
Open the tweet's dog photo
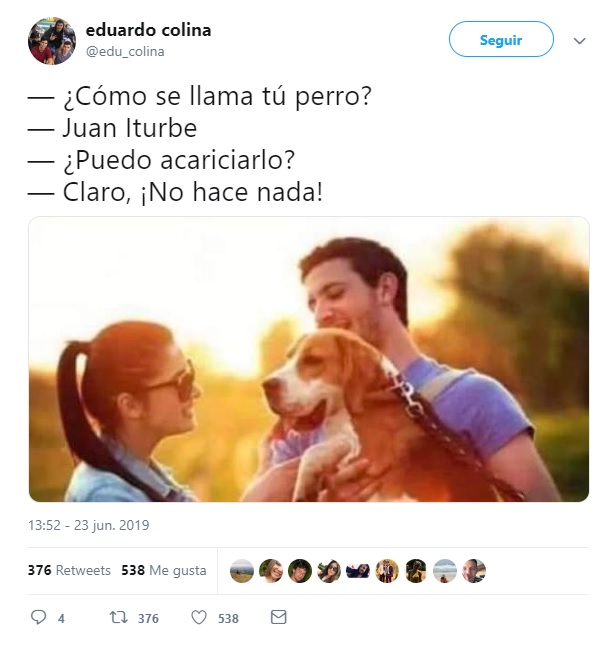[x=309, y=359]
